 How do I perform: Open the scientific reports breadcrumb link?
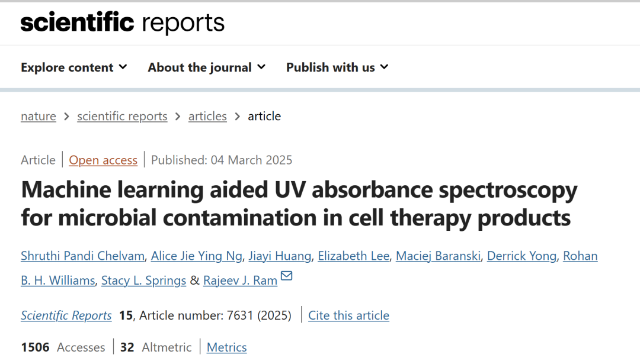(x=122, y=116)
